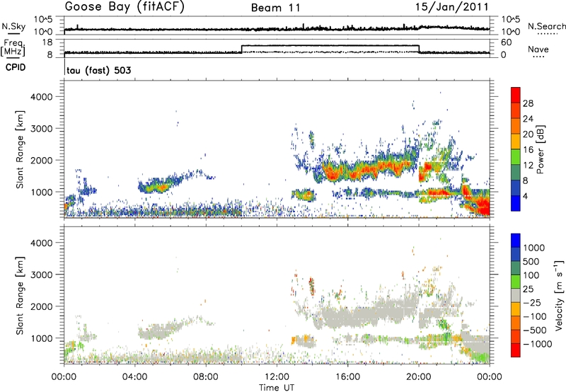
Task: Click the 'Time UT' axis label
Action: [x=277, y=388]
